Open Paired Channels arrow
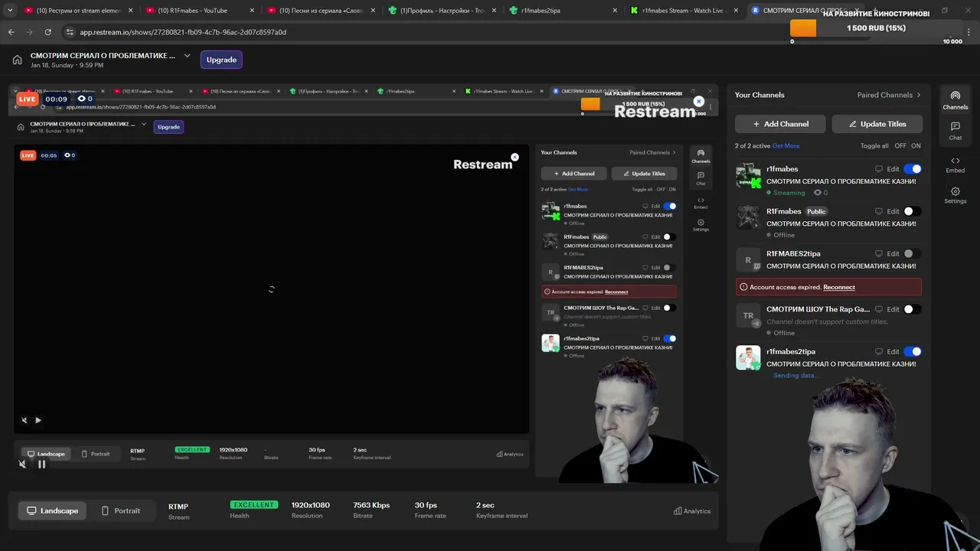The height and width of the screenshot is (551, 980). coord(919,95)
